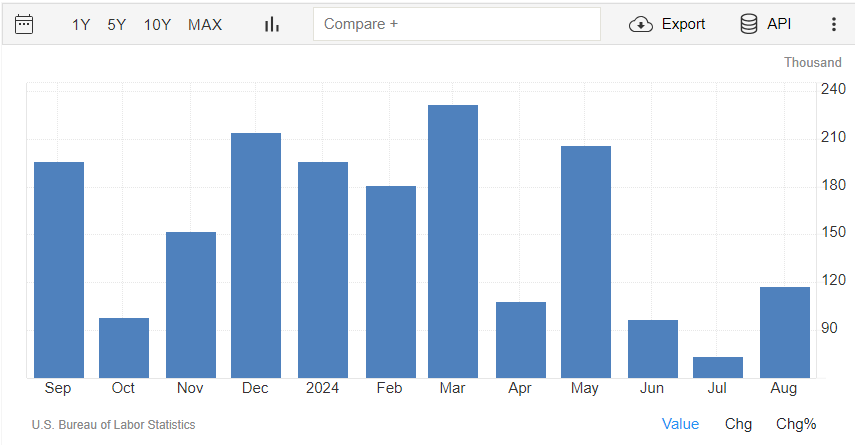855x445 pixels.
Task: Select the Jul bar in the chart
Action: click(718, 368)
